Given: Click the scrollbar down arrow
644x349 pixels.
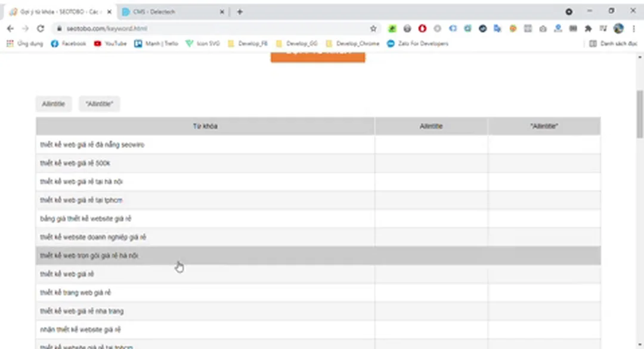Looking at the screenshot, I should [640, 345].
